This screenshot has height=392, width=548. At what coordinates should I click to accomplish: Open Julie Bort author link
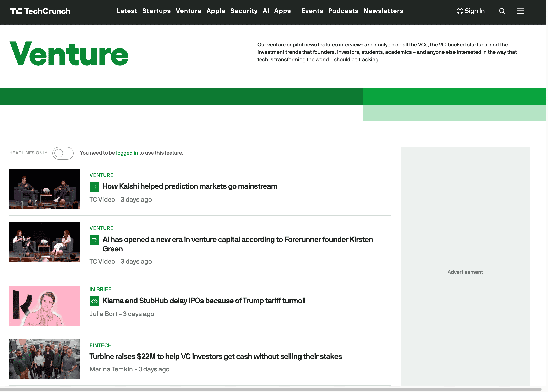pos(103,314)
